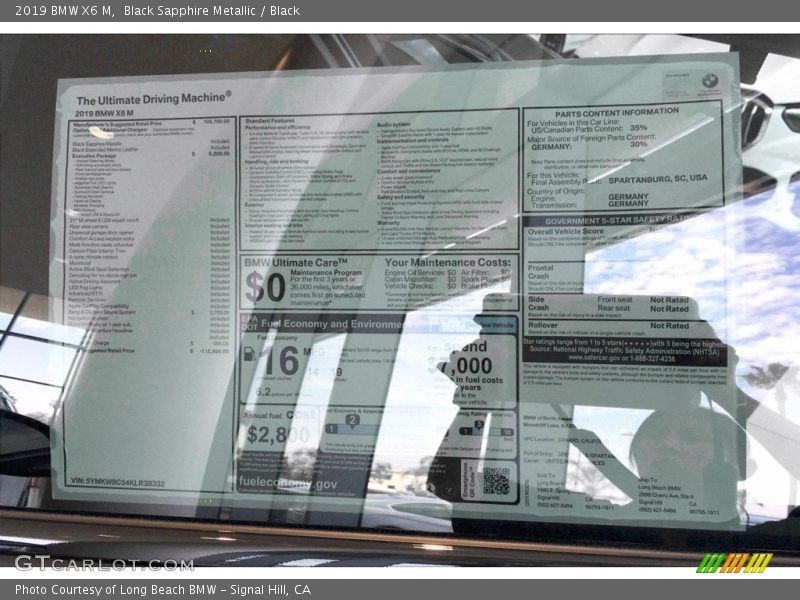Click 'Not Rated' for the Front seat
The image size is (800, 600).
click(x=669, y=300)
